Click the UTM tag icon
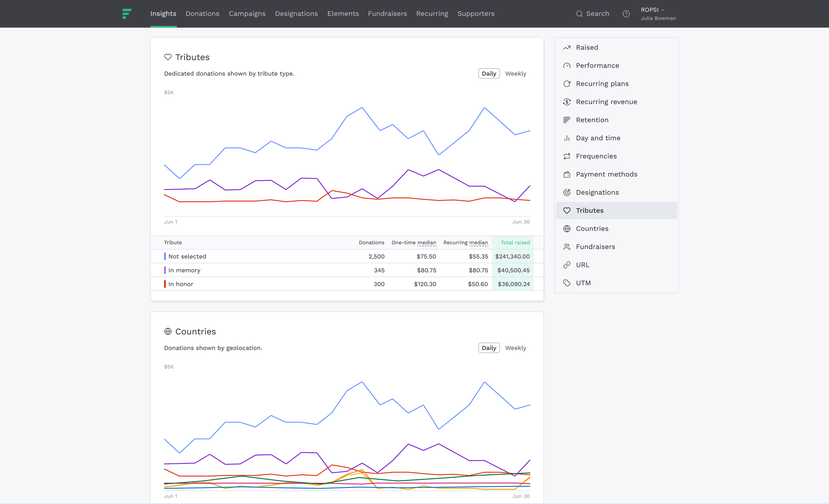Viewport: 829px width, 504px height. click(567, 283)
